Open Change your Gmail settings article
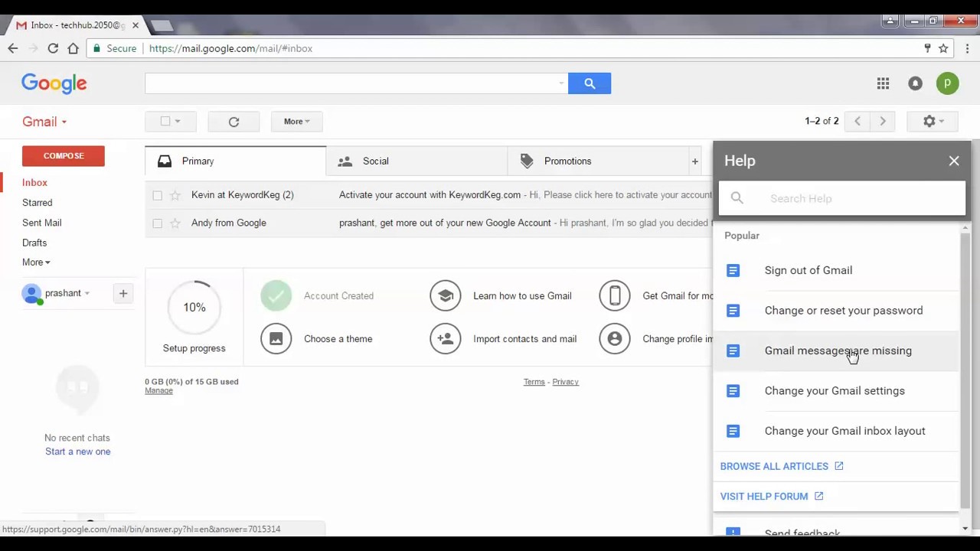 pos(836,391)
